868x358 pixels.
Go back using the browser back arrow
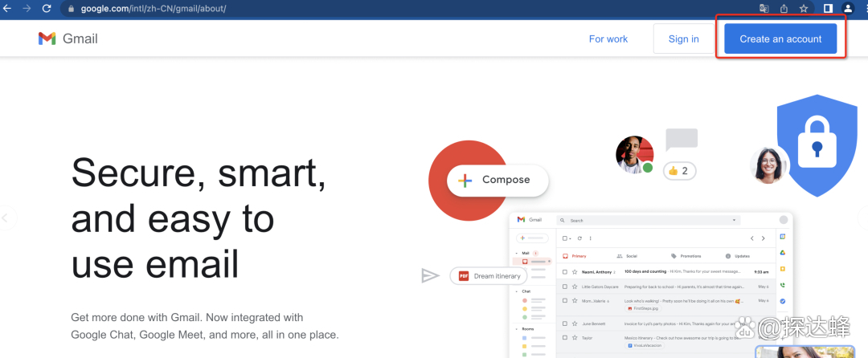click(x=7, y=8)
